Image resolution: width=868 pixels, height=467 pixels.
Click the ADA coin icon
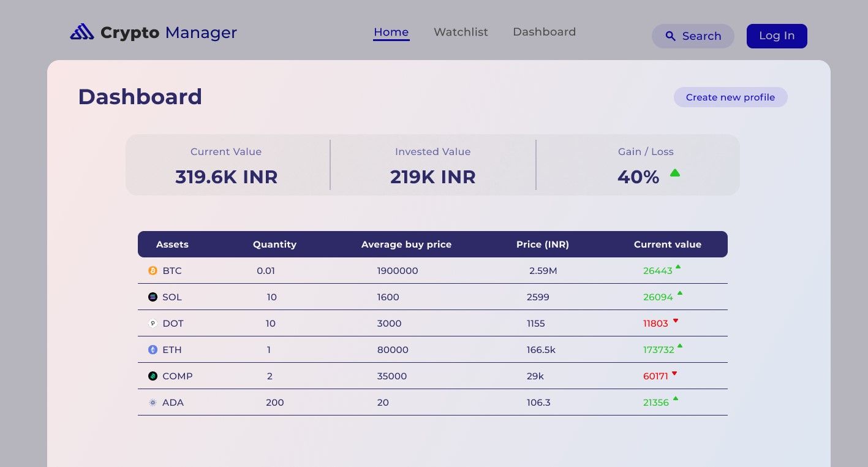click(153, 403)
